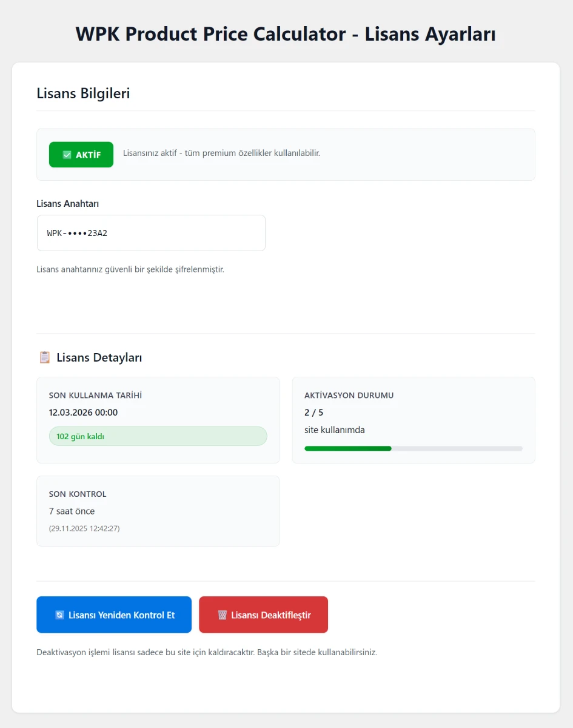This screenshot has height=728, width=573.
Task: Focus the Lisans Anahtarı input field
Action: (x=151, y=233)
